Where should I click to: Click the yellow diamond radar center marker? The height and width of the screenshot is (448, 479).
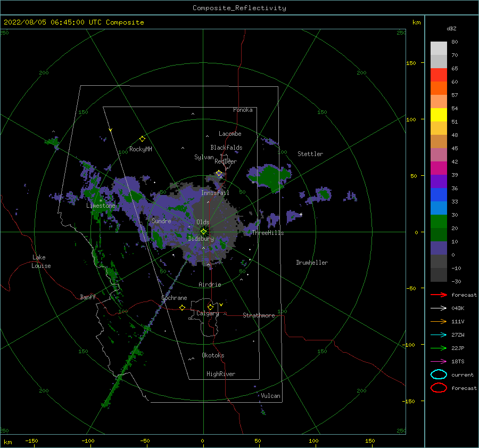[203, 232]
